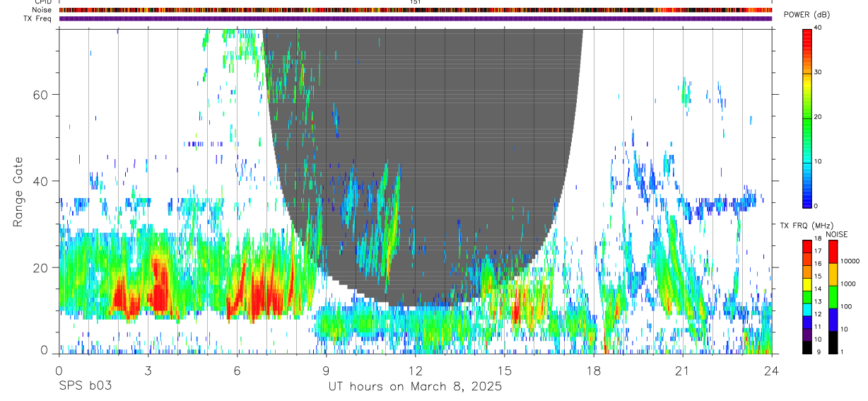Pick the 9 MHz black segment of TX FRQ bar

pyautogui.click(x=807, y=347)
